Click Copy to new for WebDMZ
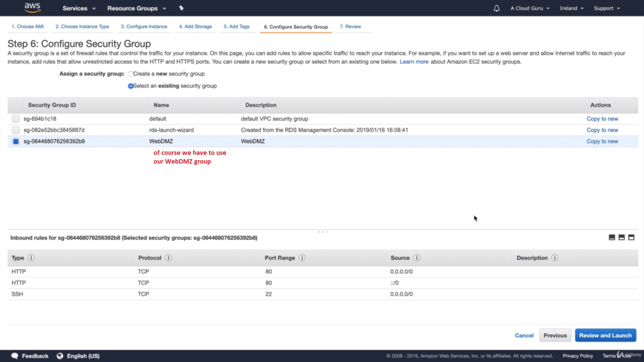Viewport: 644px width, 362px height. (602, 141)
